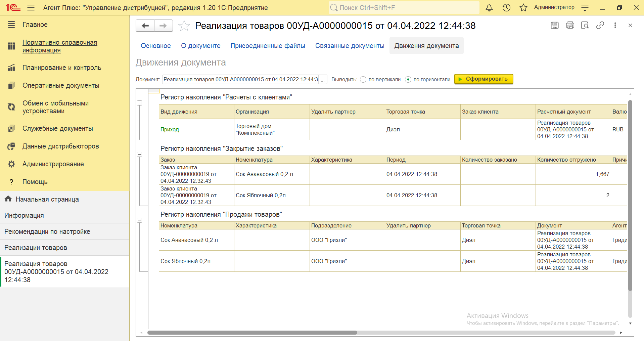Collapse the 'Закрытие заказов' register group
Viewport: 644px width, 341px height.
tap(140, 155)
